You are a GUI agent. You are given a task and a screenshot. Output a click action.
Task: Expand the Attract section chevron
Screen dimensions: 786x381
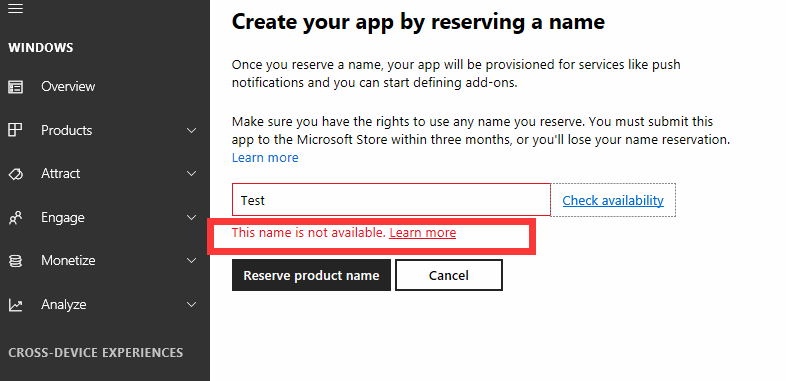[191, 174]
